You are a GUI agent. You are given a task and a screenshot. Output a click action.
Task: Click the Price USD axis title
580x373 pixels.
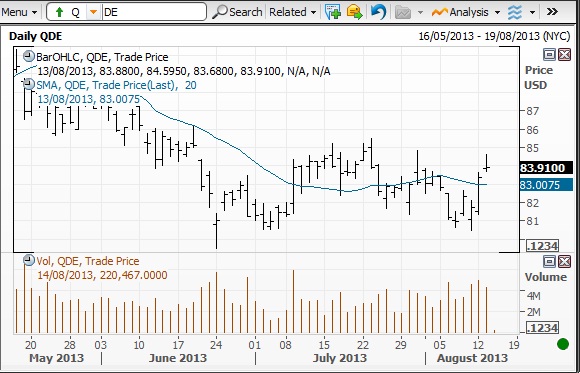coord(539,78)
